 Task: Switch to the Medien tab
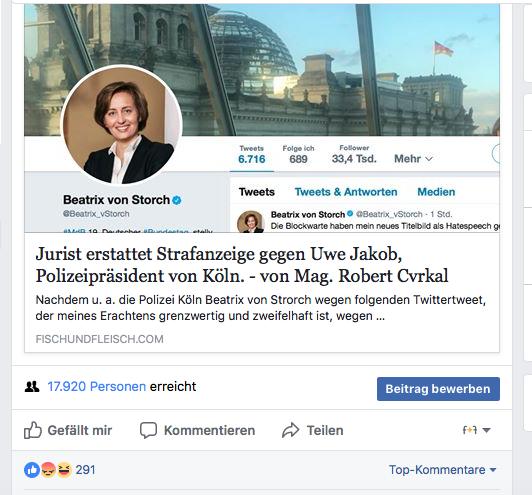pos(436,192)
